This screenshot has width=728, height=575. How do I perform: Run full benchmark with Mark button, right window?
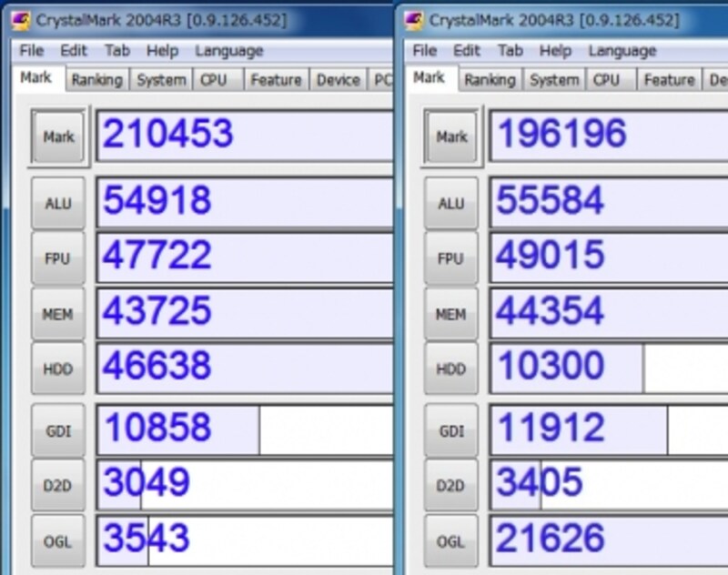451,136
